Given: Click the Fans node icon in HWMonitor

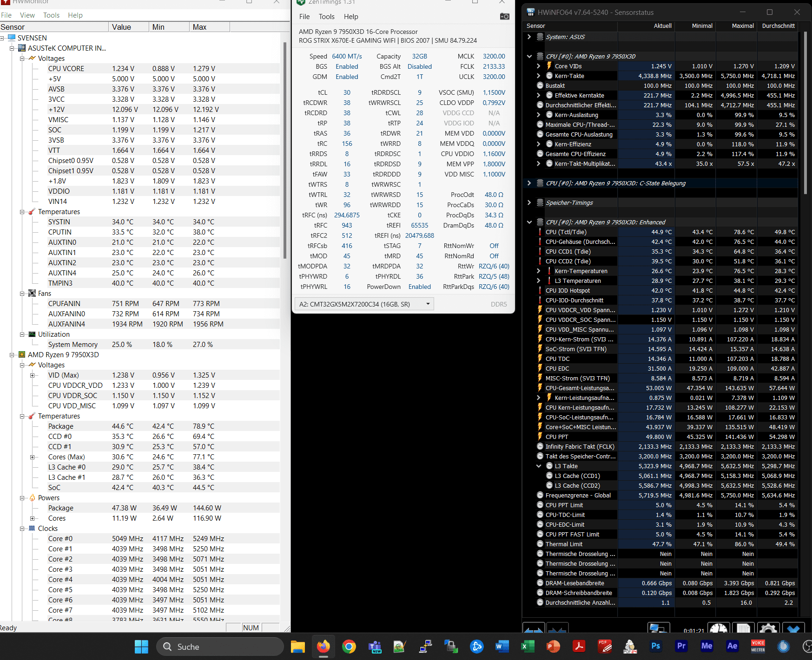Looking at the screenshot, I should click(32, 293).
